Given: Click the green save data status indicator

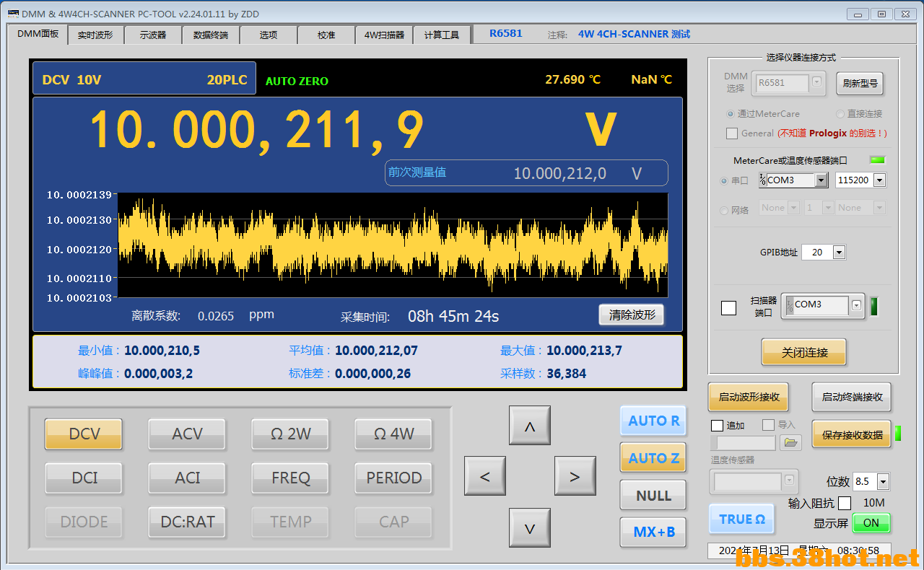Looking at the screenshot, I should 898,434.
